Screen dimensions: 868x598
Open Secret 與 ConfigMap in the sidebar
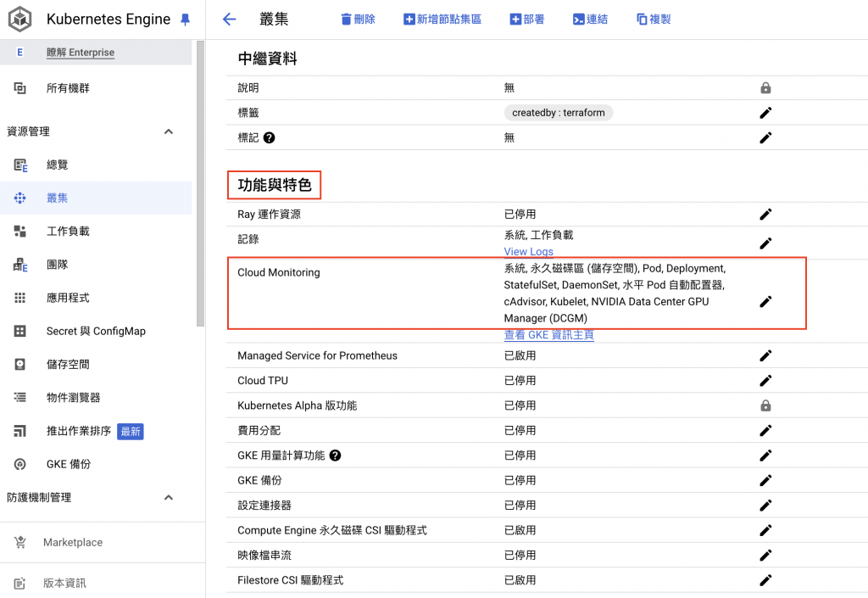96,331
